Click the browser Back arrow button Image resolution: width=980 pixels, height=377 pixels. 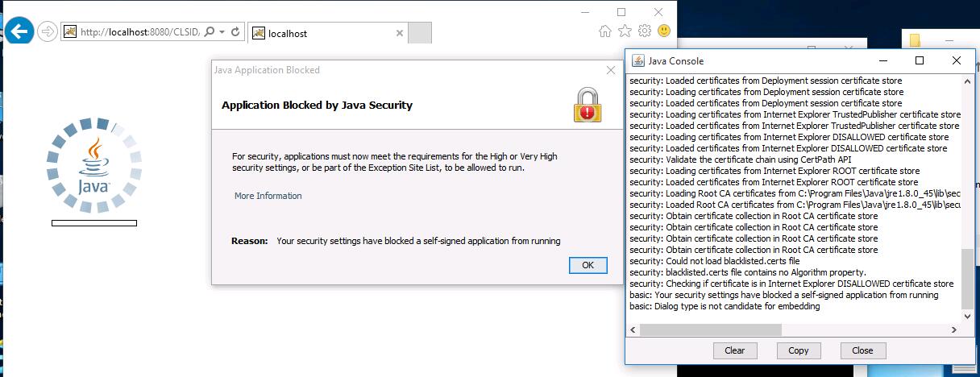point(19,31)
